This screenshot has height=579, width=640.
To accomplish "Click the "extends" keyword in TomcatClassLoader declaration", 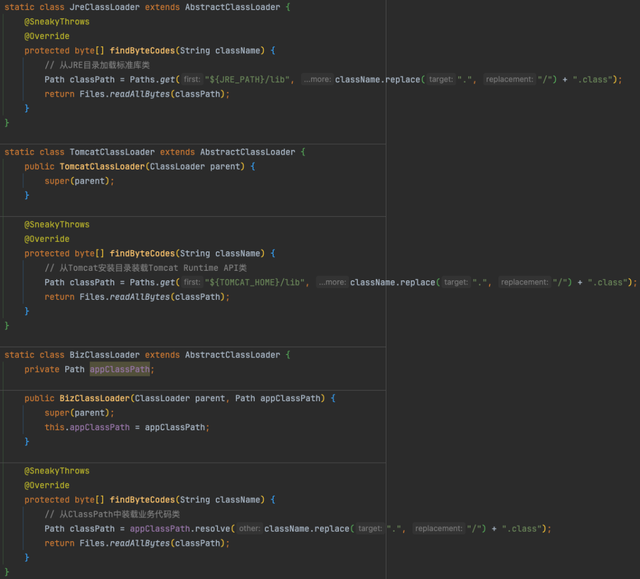I will [177, 152].
